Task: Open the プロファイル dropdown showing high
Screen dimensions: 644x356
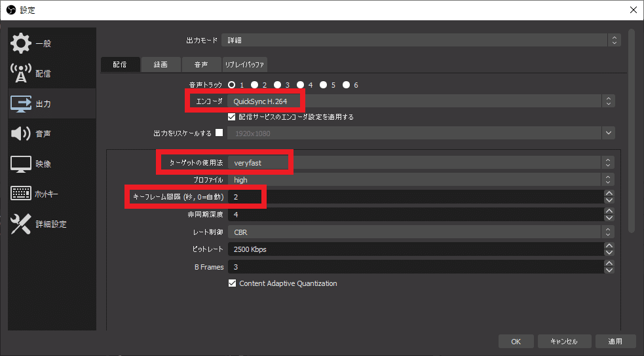Action: point(421,180)
